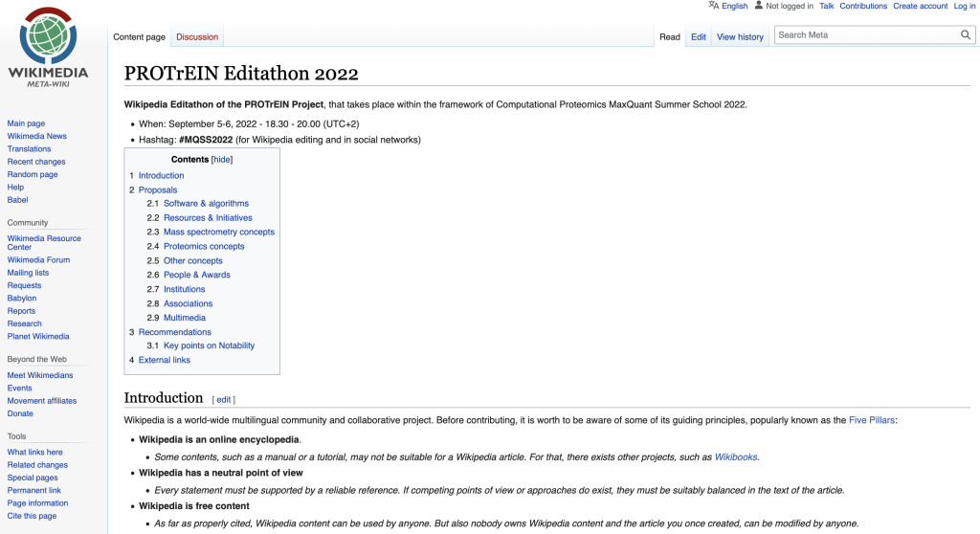The height and width of the screenshot is (534, 980).
Task: Open the Log in link
Action: (x=964, y=6)
